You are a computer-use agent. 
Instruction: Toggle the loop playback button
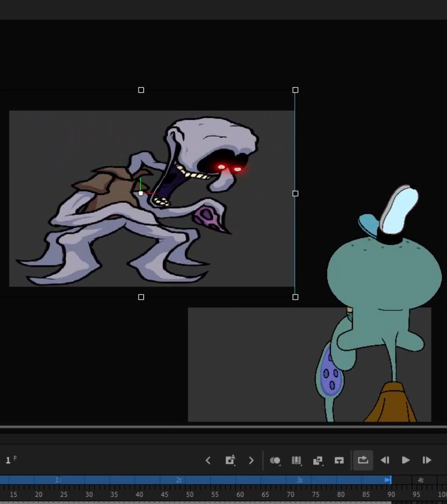click(363, 460)
